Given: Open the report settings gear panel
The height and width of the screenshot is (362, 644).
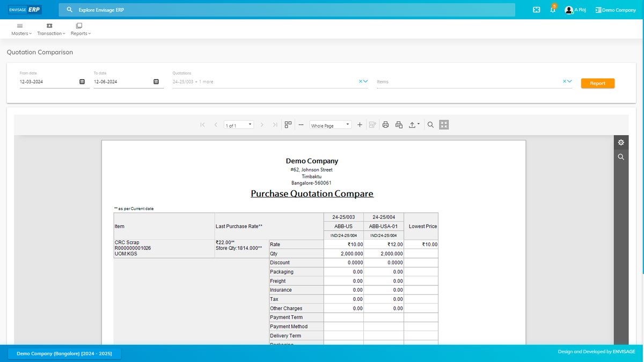Looking at the screenshot, I should [x=621, y=142].
